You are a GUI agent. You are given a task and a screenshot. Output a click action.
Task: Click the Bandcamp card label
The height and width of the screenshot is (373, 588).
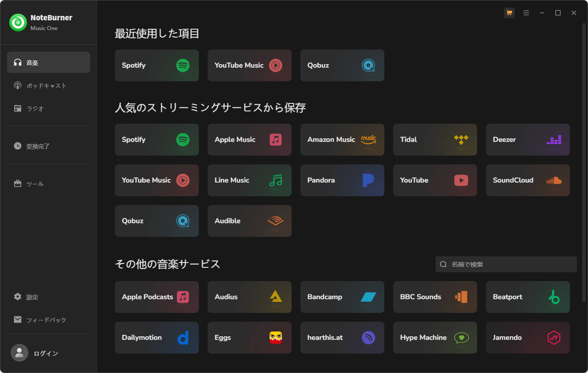coord(325,297)
